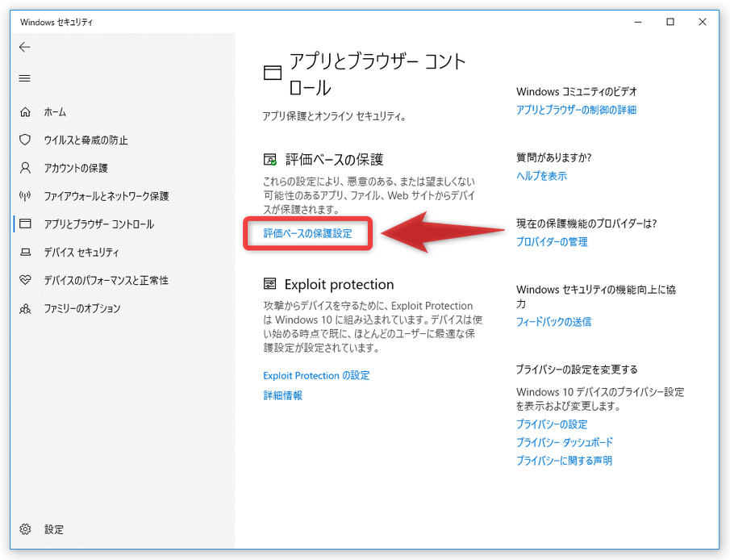
Task: Open アプリとブラウザーの制御の詳細 link
Action: click(x=577, y=110)
